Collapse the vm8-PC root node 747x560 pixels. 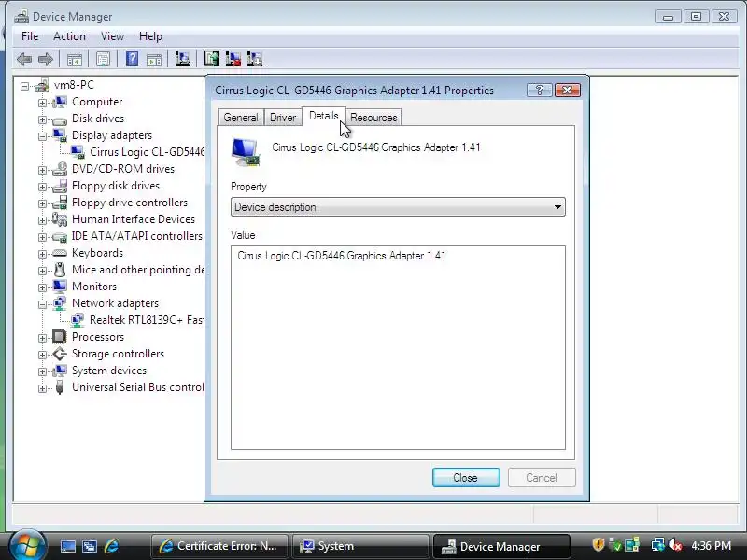pyautogui.click(x=25, y=86)
